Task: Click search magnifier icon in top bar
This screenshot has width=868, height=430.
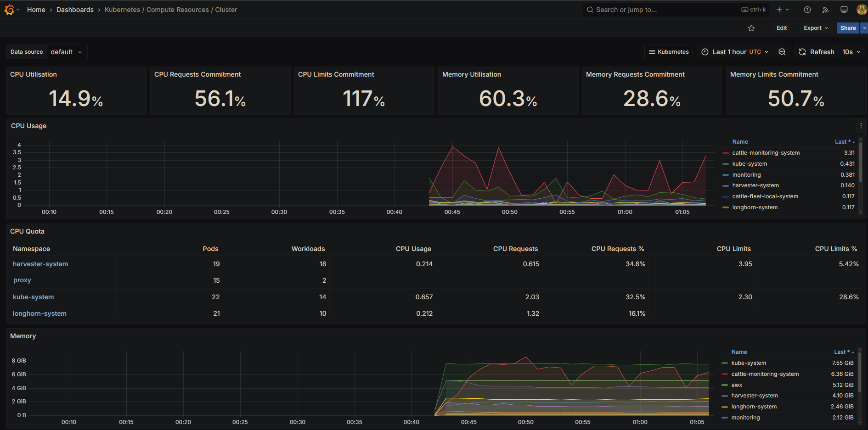Action: pyautogui.click(x=590, y=10)
